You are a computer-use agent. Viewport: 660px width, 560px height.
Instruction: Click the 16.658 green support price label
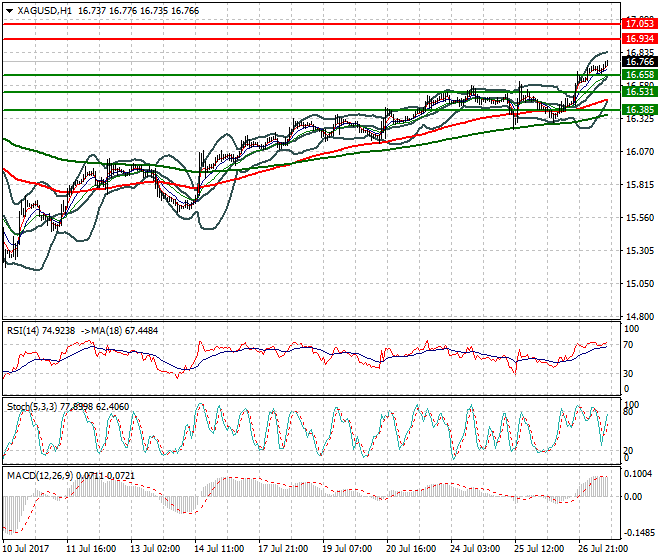coord(639,75)
